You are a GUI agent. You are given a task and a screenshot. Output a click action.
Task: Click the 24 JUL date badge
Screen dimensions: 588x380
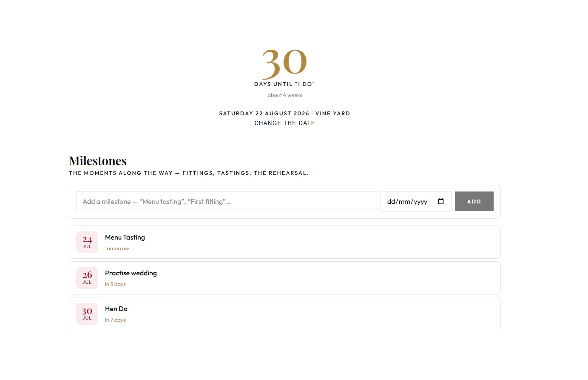[x=87, y=242]
